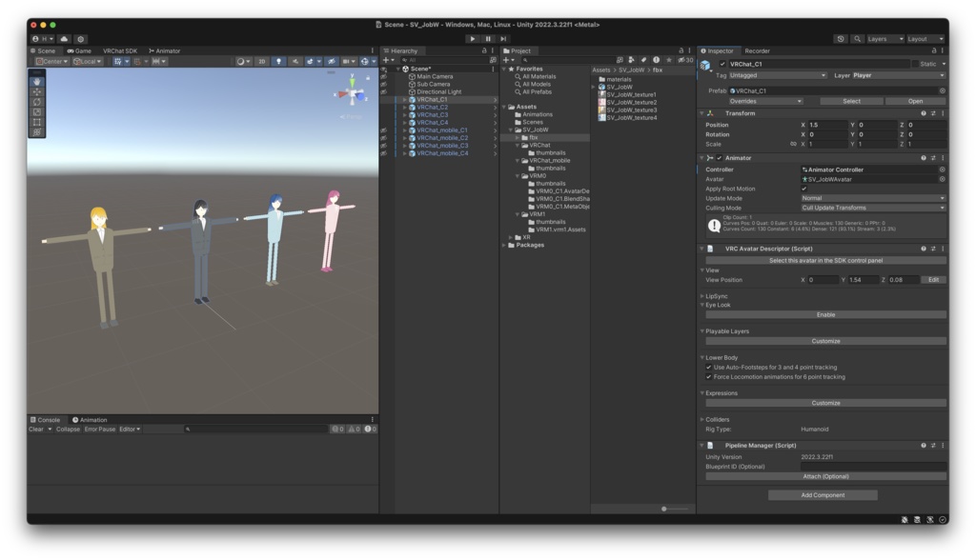Screen dimensions: 976x560
Task: Select All Materials favorite search
Action: point(536,76)
